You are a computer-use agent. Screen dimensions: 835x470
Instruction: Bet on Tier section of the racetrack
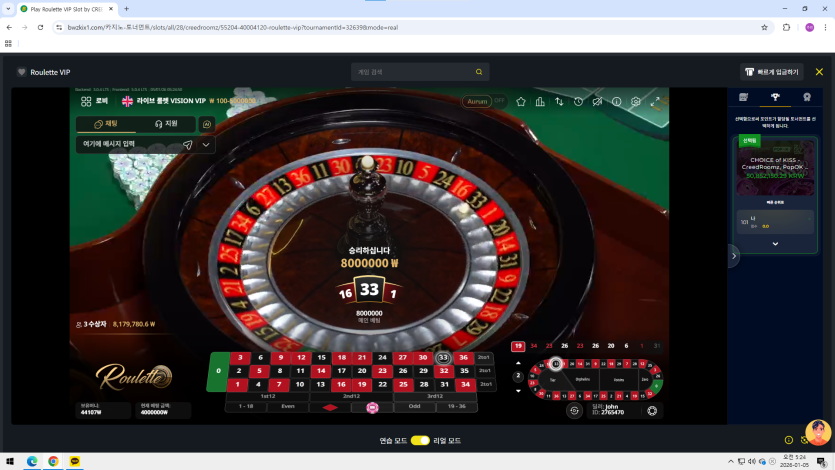tap(553, 380)
